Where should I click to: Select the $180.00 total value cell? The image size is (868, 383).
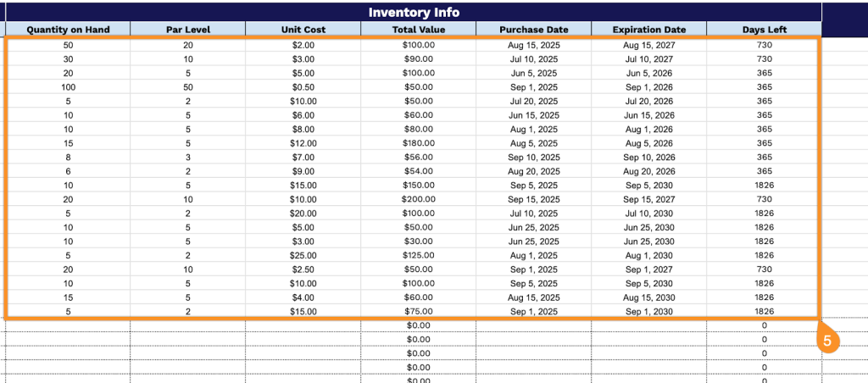(418, 143)
